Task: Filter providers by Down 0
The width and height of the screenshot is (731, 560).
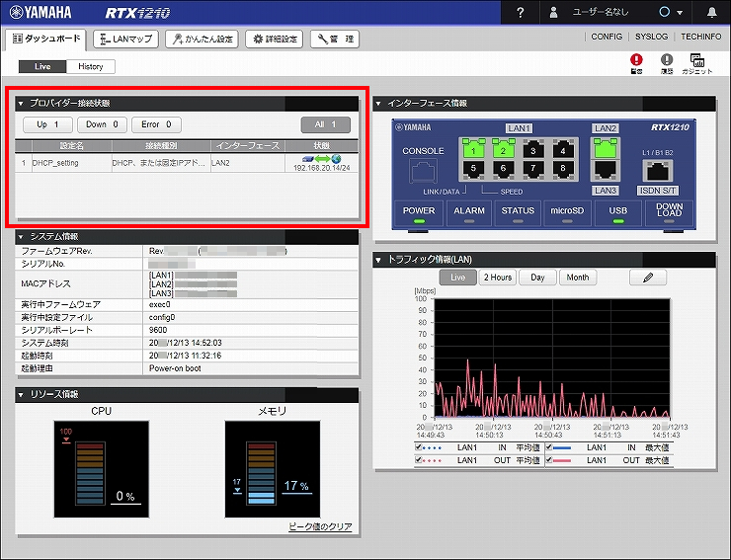Action: 102,124
